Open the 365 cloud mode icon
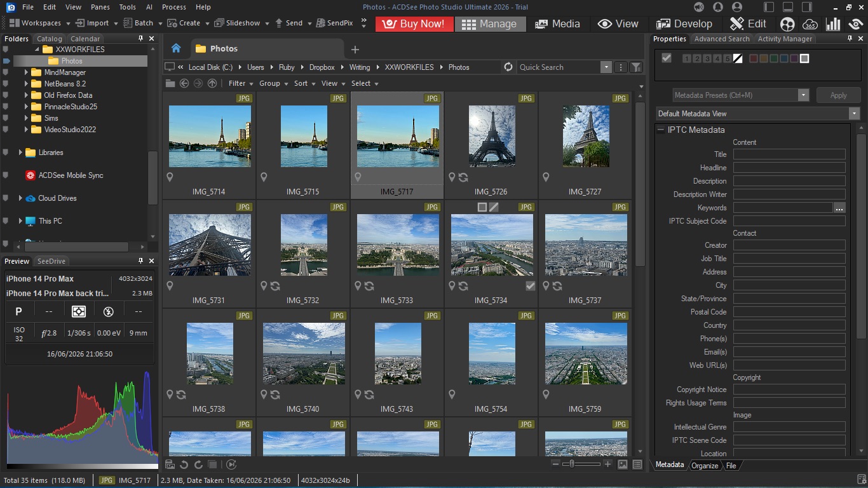Viewport: 868px width, 488px height. pos(810,24)
